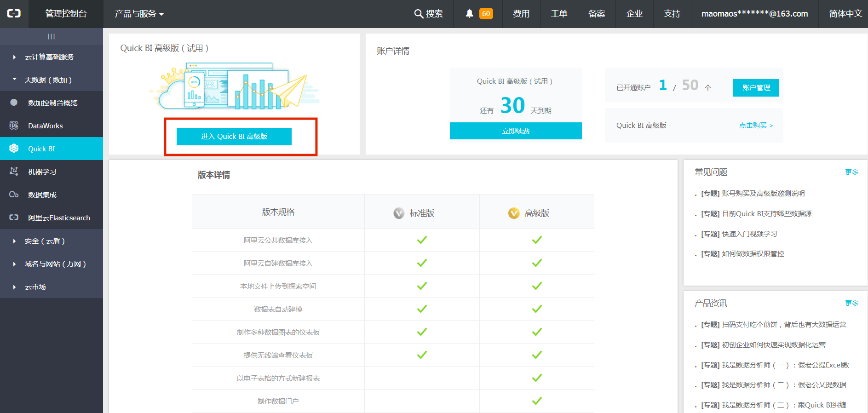Open 工单 menu

(559, 14)
